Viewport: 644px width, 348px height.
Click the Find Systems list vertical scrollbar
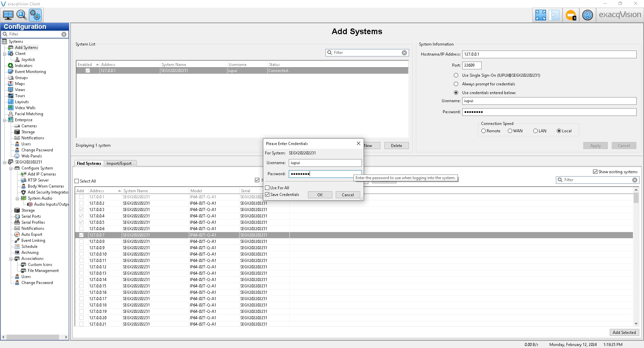click(x=636, y=198)
